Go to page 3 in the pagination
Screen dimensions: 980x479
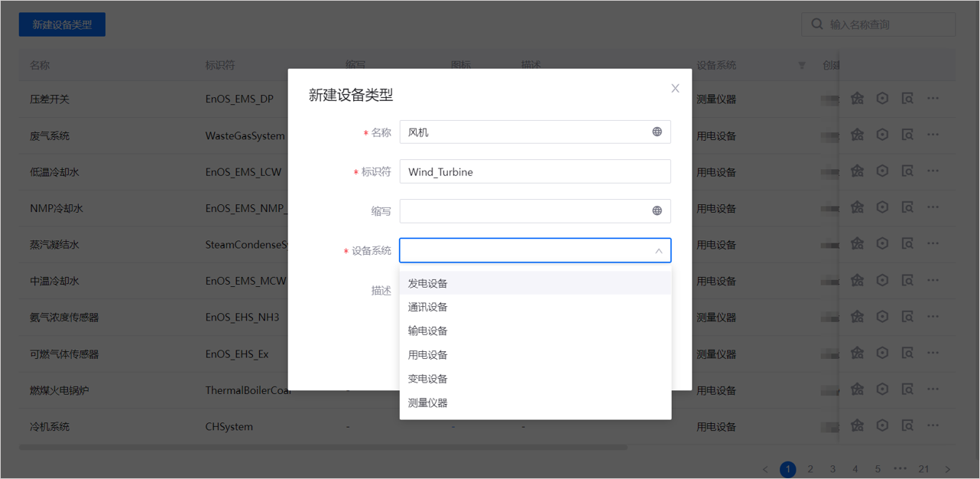tap(832, 469)
